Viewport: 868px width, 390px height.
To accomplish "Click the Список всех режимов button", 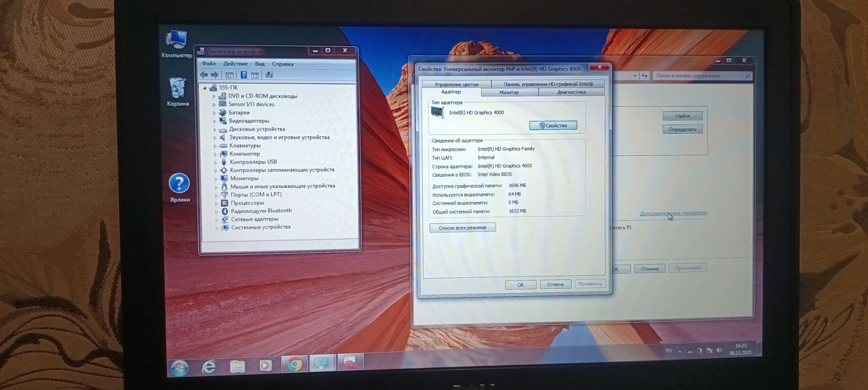I will coord(462,228).
